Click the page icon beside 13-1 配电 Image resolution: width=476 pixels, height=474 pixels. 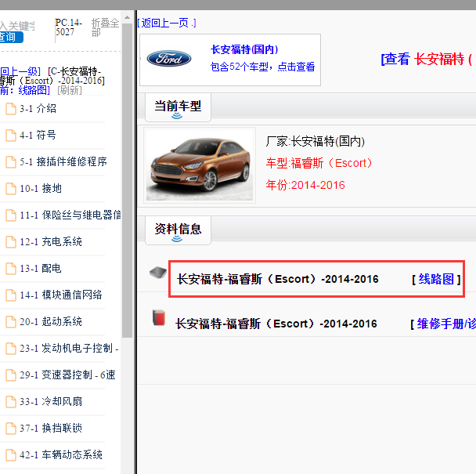11,269
